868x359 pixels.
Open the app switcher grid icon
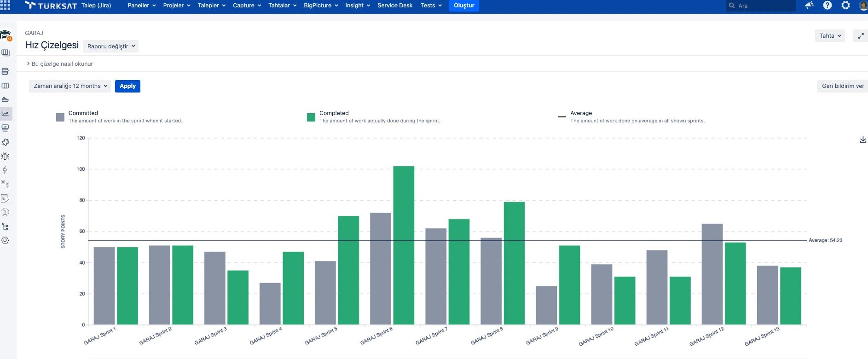6,6
